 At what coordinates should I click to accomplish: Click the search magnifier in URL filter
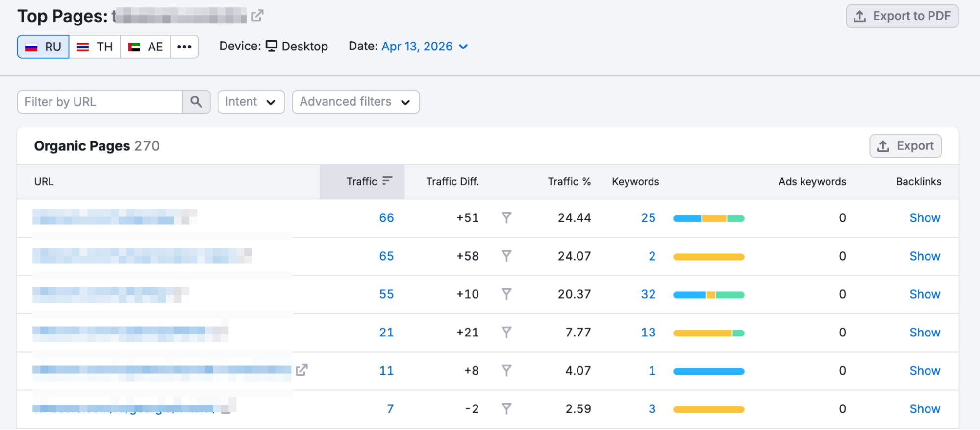(196, 102)
